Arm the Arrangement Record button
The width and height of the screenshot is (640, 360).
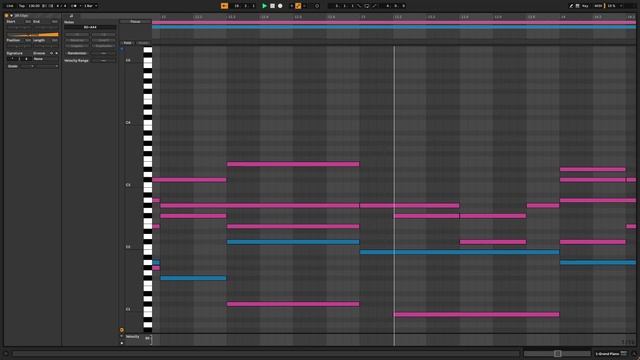tap(280, 6)
